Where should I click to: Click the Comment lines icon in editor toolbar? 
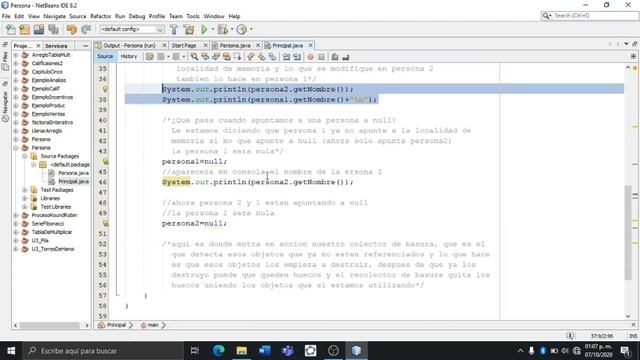point(335,57)
